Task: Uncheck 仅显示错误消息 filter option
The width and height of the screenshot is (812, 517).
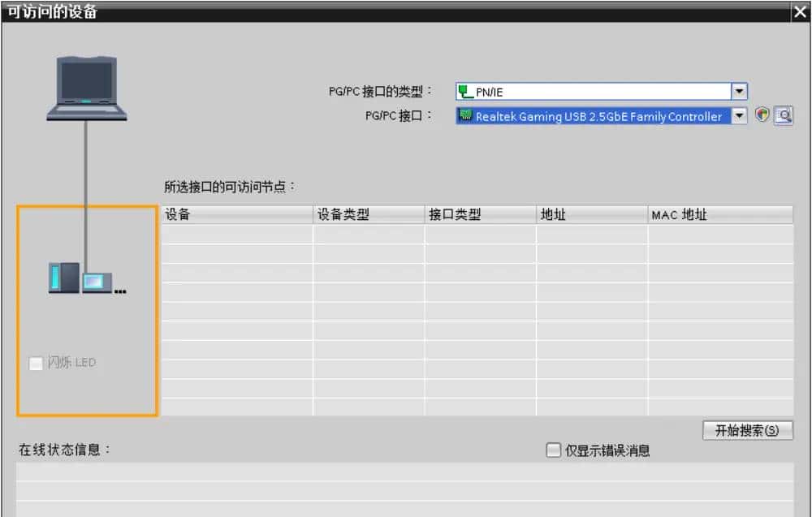Action: (x=553, y=450)
